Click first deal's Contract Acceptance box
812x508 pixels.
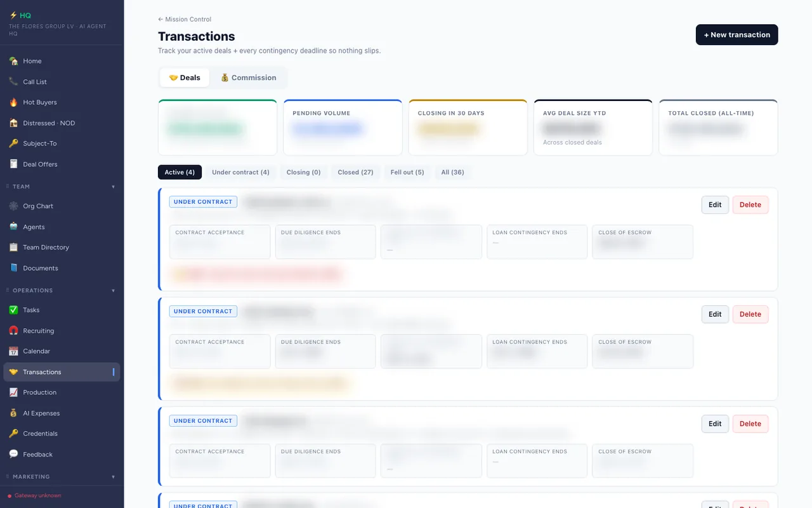[219, 241]
